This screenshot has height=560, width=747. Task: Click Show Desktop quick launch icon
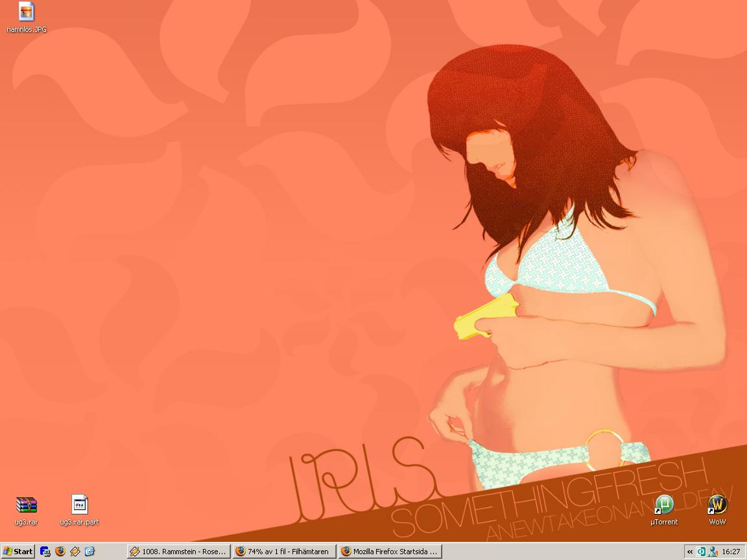tap(45, 552)
